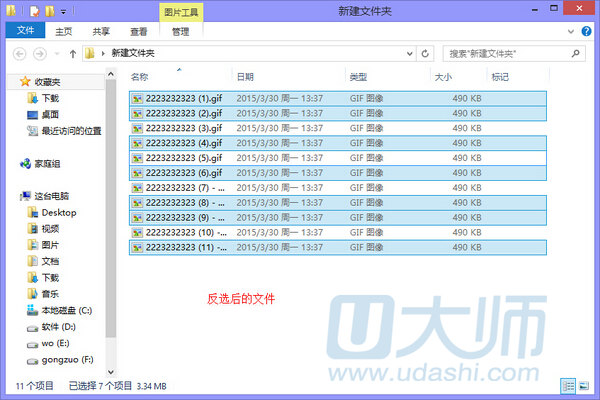The image size is (600, 400).
Task: Select 收藏夹 in the navigation pane
Action: 47,82
